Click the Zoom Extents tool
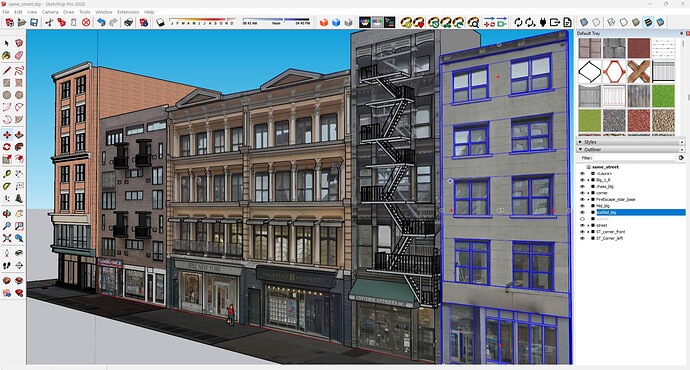The width and height of the screenshot is (690, 370). (7, 238)
